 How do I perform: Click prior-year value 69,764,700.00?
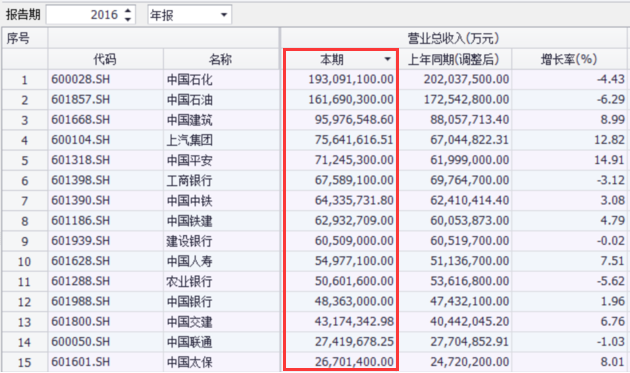coord(470,180)
